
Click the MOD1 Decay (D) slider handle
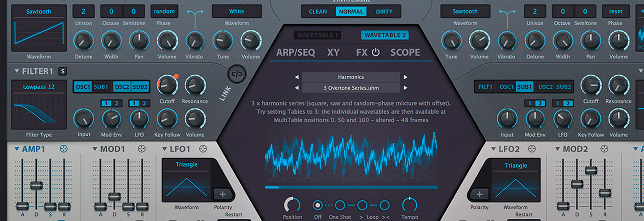pos(115,196)
